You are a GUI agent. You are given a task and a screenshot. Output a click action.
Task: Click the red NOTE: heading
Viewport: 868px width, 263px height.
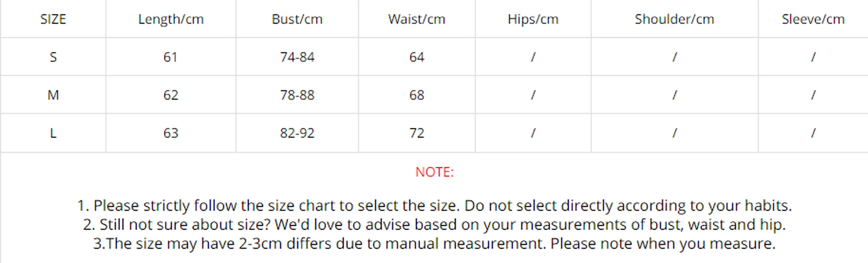pos(434,172)
